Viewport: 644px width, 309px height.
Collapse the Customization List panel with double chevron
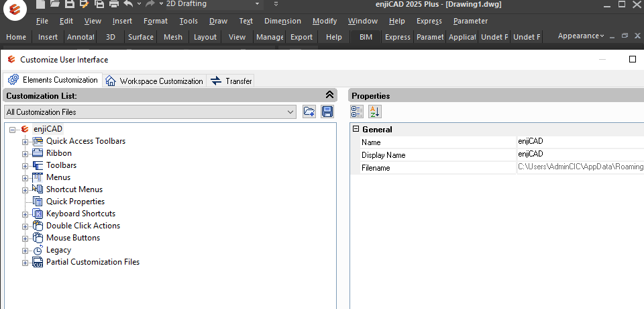(x=329, y=95)
